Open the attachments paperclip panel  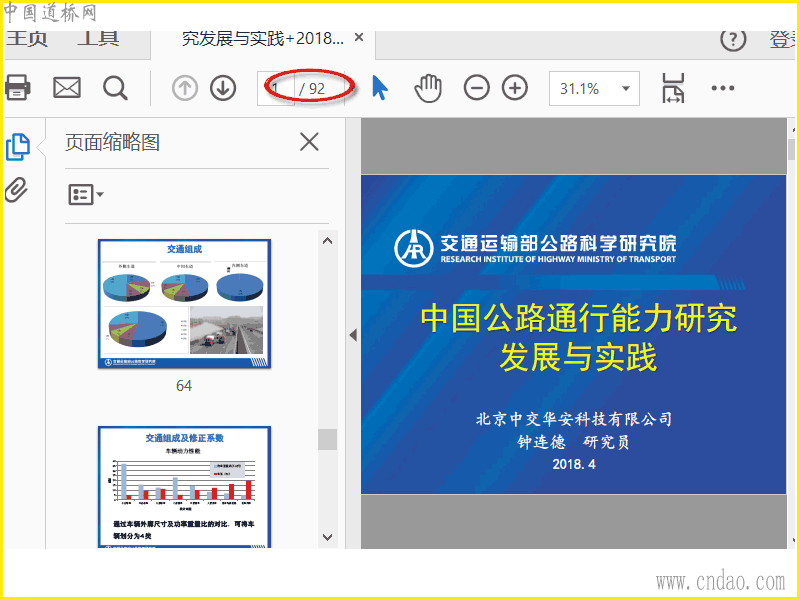coord(16,190)
